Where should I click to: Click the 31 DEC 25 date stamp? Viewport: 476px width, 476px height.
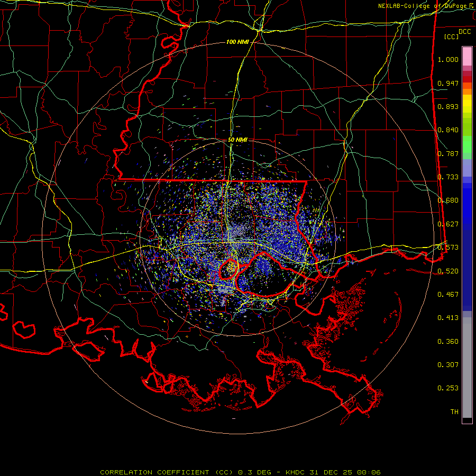tap(332, 472)
